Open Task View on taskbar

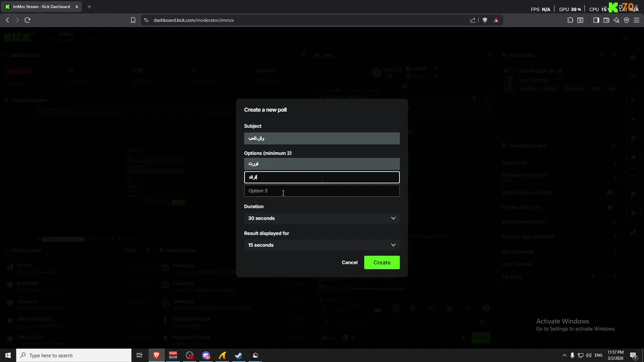click(139, 355)
